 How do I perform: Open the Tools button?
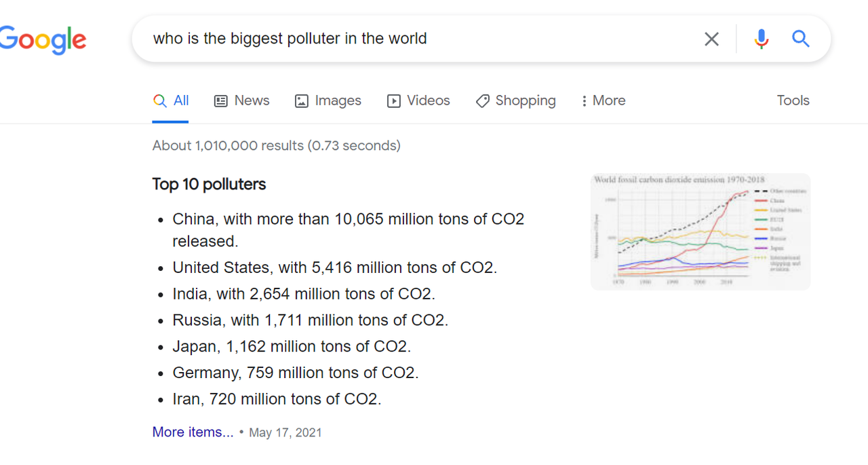(793, 100)
